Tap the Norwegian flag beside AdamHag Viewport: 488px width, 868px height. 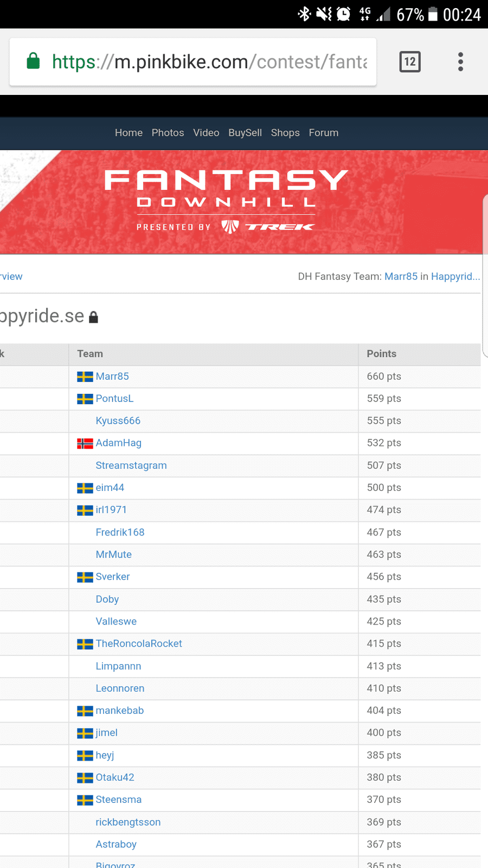click(85, 443)
